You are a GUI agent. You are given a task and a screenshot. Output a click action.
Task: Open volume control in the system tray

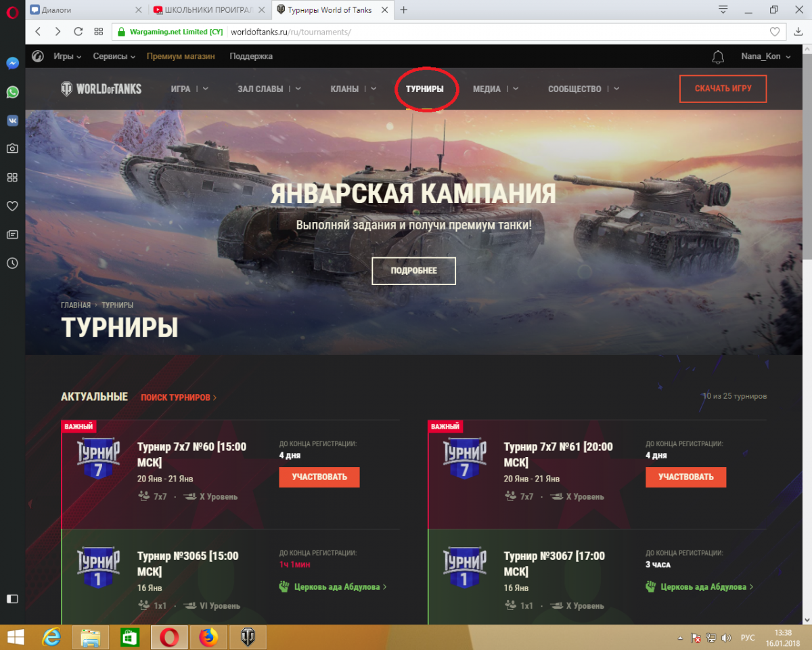pyautogui.click(x=727, y=638)
